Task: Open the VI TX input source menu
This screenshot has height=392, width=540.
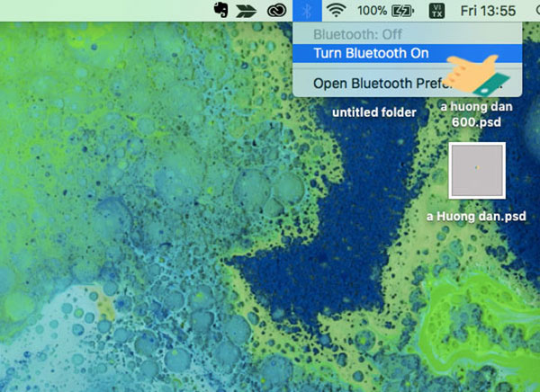Action: point(436,11)
